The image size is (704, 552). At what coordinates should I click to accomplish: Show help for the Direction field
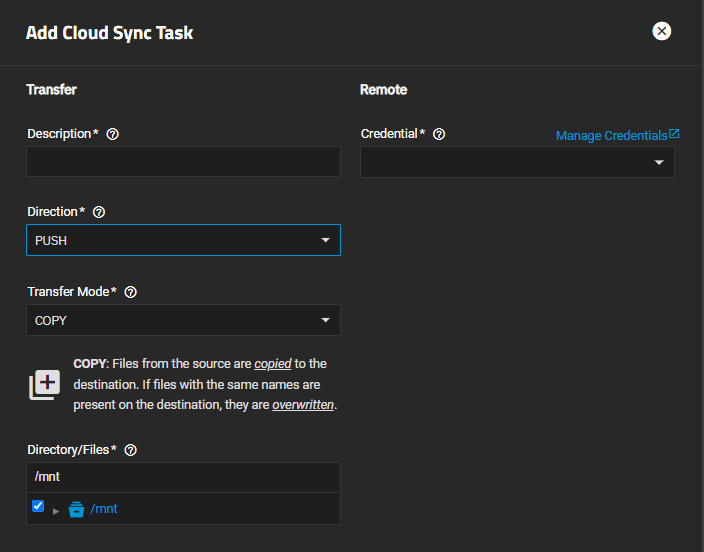[98, 212]
